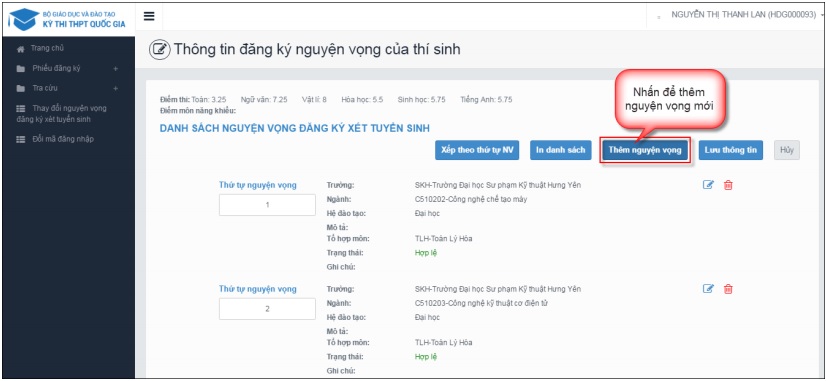
Task: Click the score text Vật lí: 8
Action: 314,100
